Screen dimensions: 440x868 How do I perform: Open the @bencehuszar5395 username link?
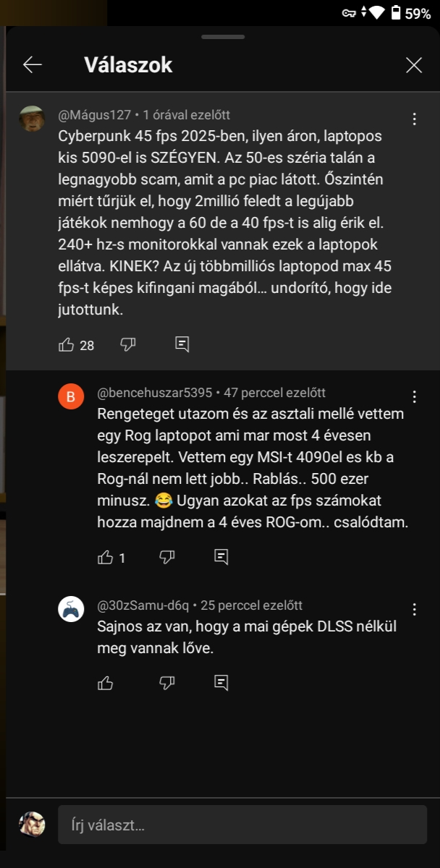155,393
